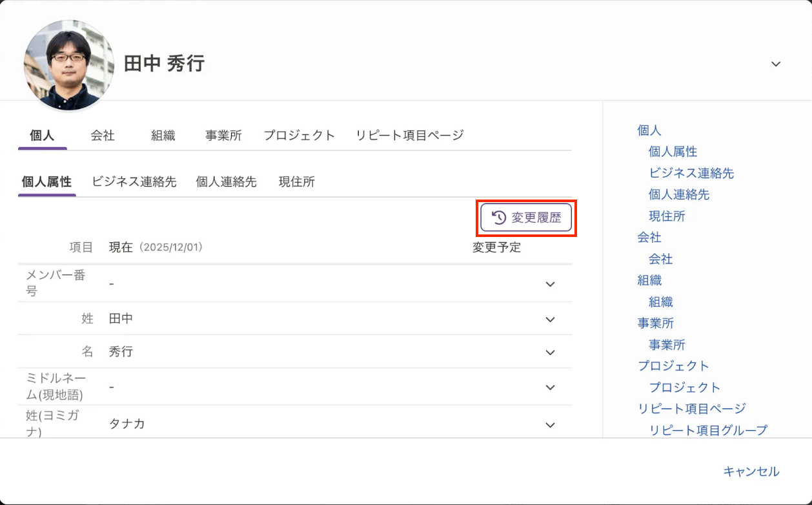Switch to the 会社 tab
The height and width of the screenshot is (505, 812).
(103, 136)
